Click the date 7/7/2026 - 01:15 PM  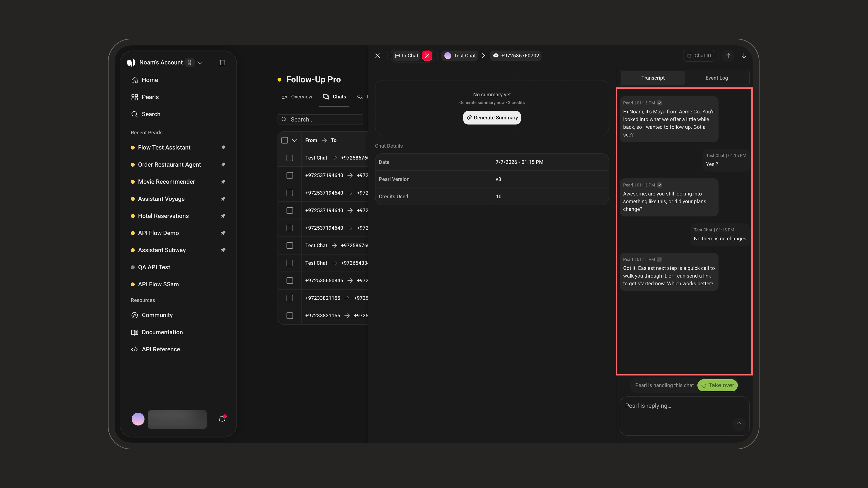(519, 162)
